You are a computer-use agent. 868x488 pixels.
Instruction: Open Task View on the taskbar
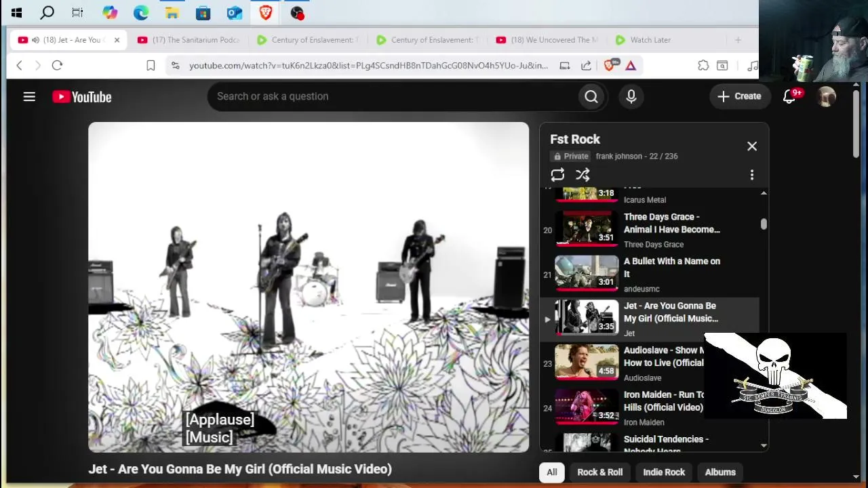tap(77, 12)
